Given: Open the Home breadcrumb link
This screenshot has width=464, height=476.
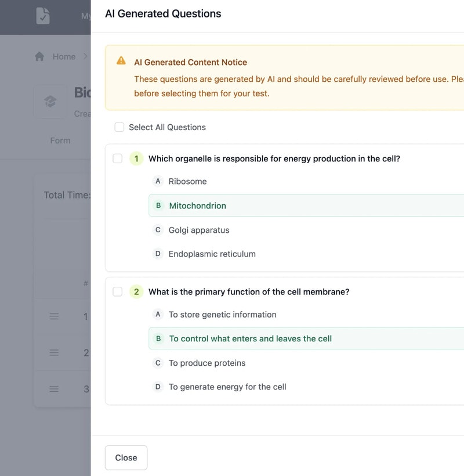Looking at the screenshot, I should pyautogui.click(x=64, y=56).
